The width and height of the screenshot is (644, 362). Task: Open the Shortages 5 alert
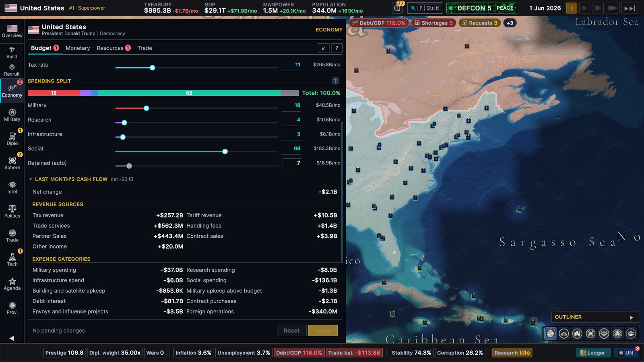pyautogui.click(x=433, y=23)
